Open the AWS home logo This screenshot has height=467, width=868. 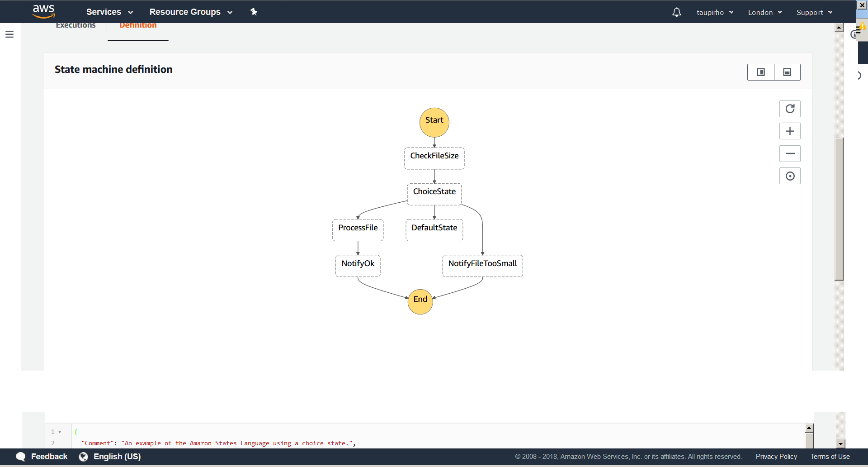click(x=44, y=11)
